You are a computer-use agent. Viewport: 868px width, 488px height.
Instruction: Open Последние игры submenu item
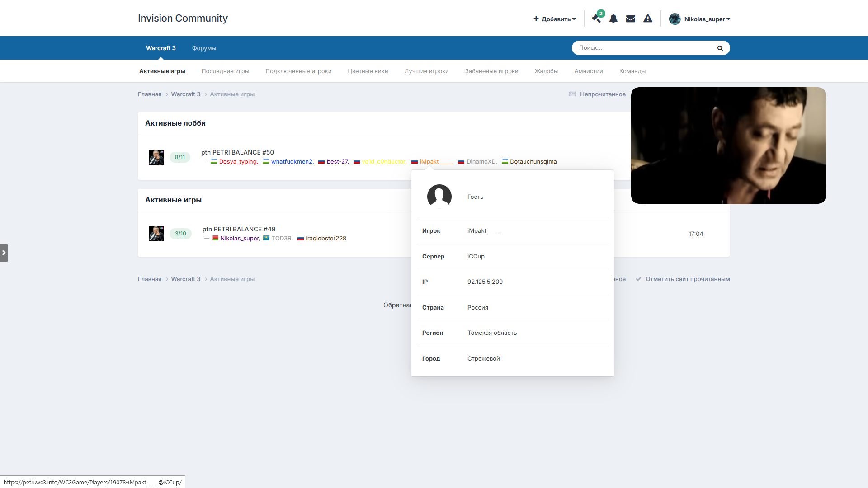pos(225,71)
